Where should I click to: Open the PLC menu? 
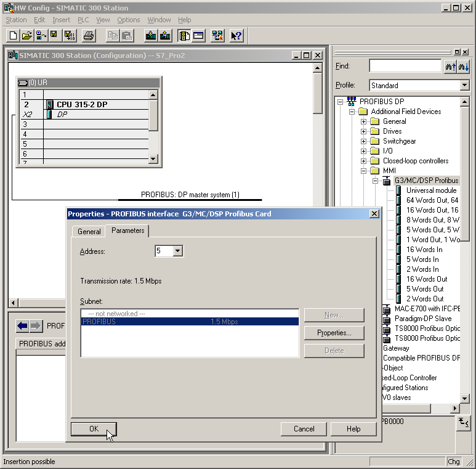pos(83,20)
